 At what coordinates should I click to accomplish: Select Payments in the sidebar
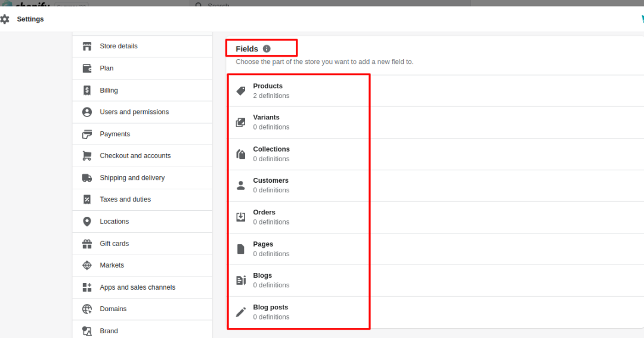click(x=143, y=134)
